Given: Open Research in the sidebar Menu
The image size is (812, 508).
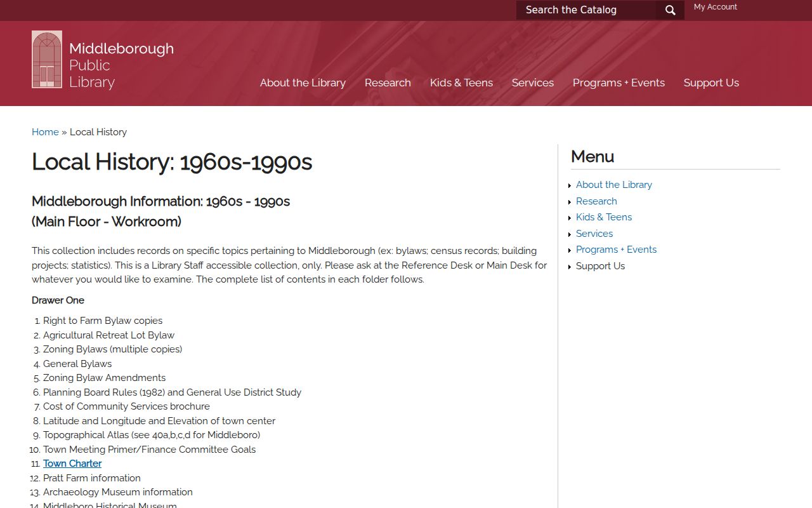Looking at the screenshot, I should click(x=596, y=201).
